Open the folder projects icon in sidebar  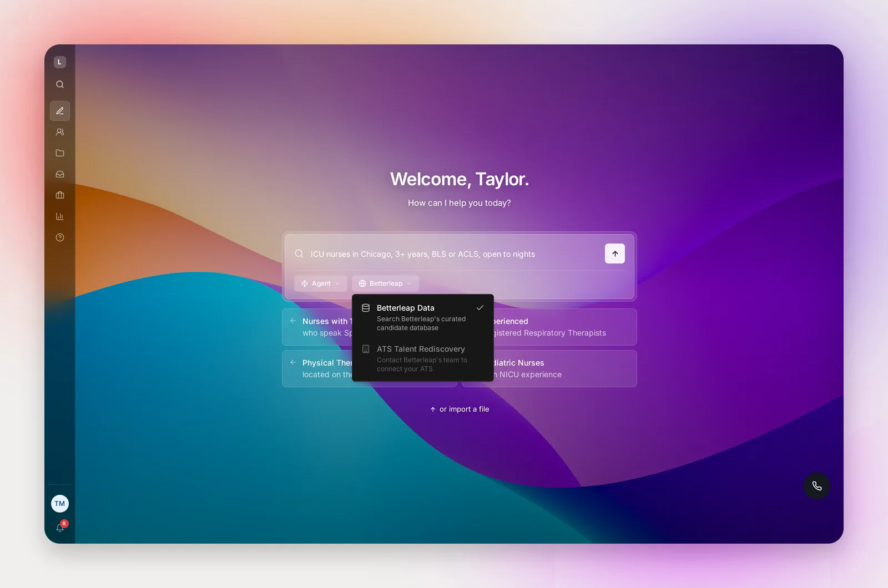pos(60,153)
